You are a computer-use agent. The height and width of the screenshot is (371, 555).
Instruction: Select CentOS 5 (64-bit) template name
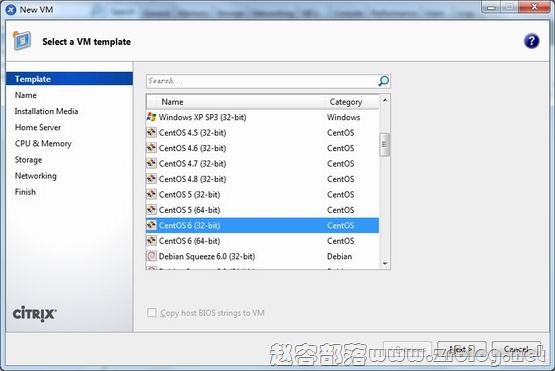pos(189,210)
